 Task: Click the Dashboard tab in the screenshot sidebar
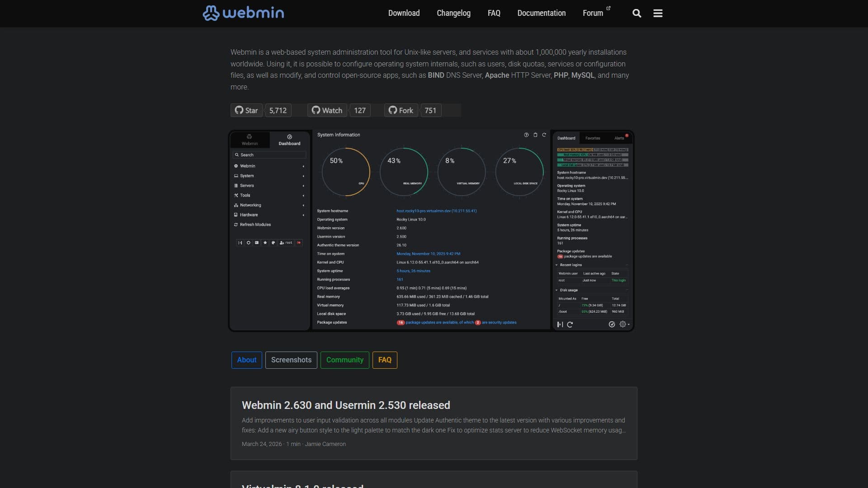(289, 140)
